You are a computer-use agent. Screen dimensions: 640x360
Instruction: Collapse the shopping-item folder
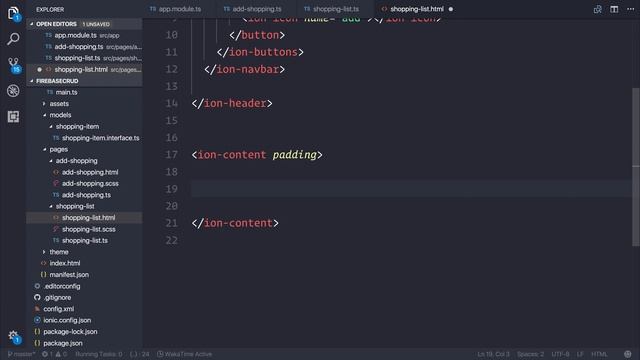point(77,127)
